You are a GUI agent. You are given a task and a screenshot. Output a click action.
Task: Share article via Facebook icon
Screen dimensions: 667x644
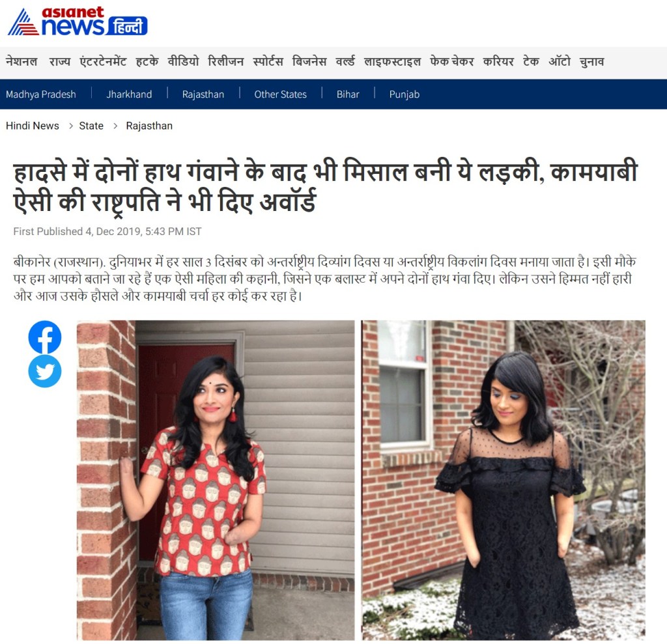[x=45, y=337]
